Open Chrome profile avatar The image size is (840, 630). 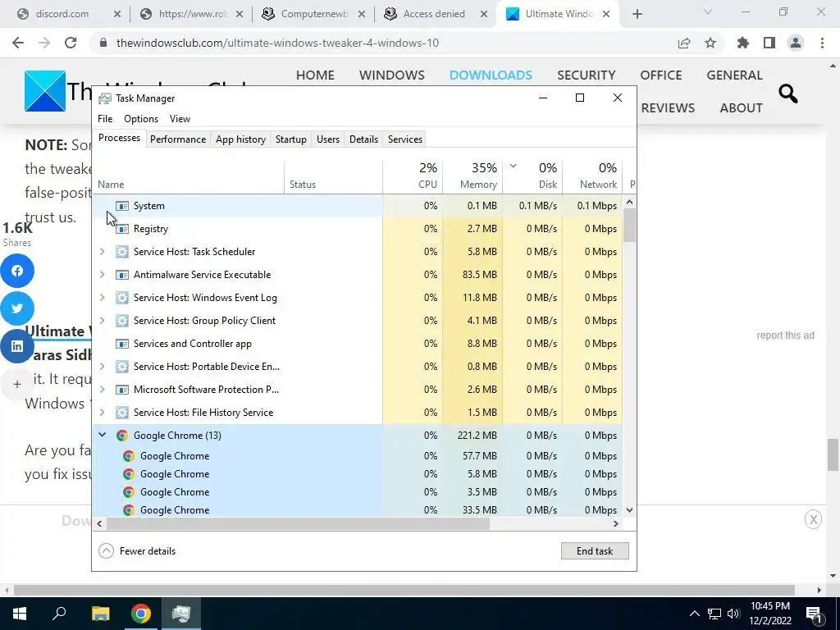[796, 43]
